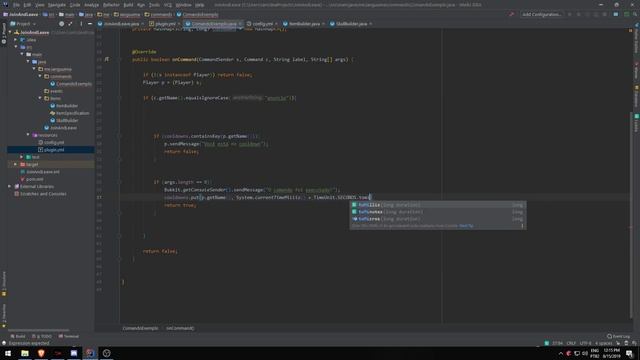Image resolution: width=640 pixels, height=360 pixels.
Task: Collapse the JoinAndLeave project root
Action: pyautogui.click(x=10, y=32)
